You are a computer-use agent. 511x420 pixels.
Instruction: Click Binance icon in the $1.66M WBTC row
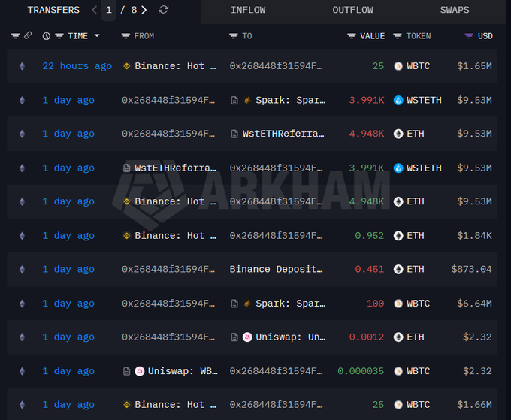127,405
